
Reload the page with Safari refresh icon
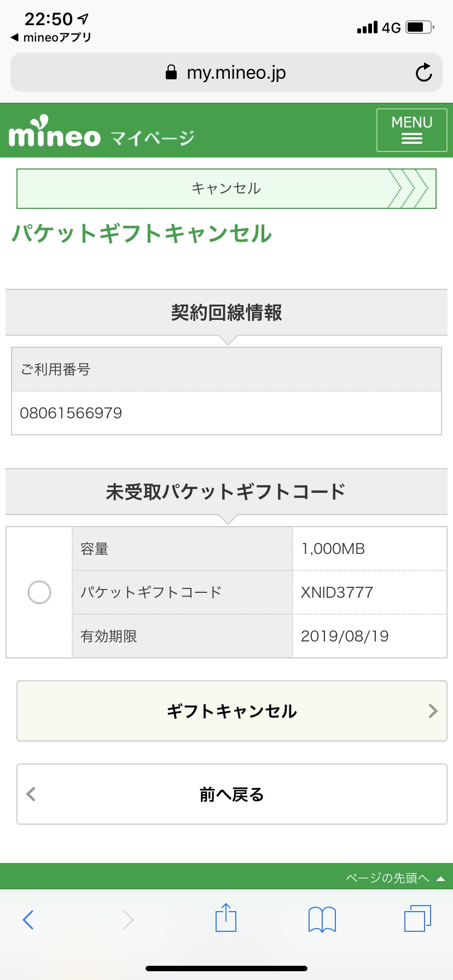click(423, 73)
